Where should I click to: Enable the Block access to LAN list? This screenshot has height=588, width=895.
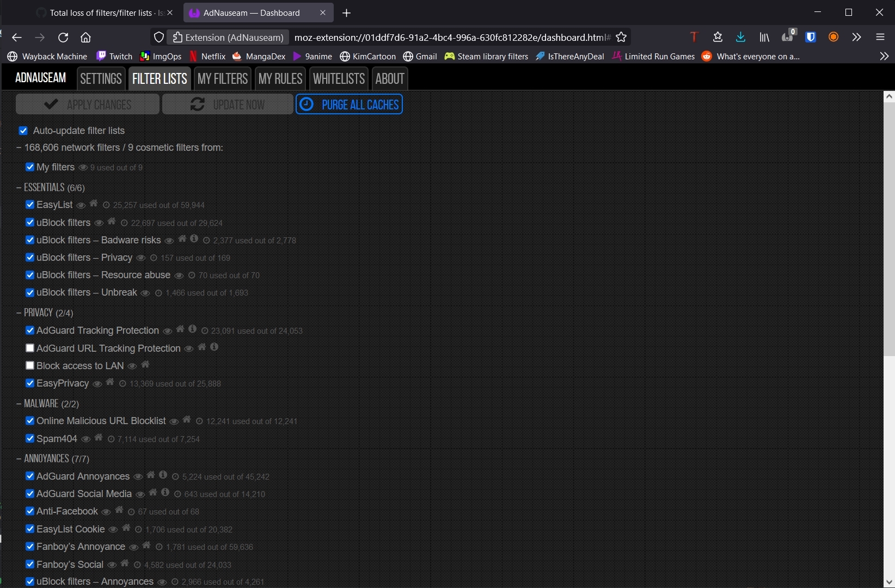[30, 365]
